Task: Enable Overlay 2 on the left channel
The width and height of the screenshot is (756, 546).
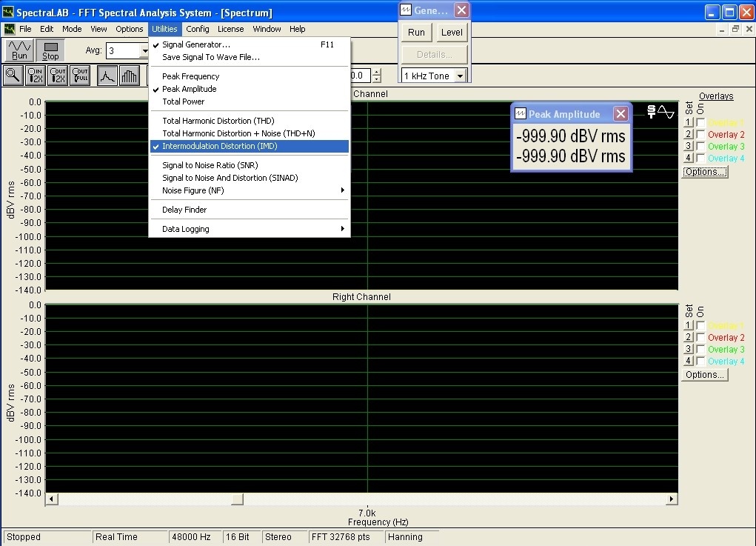Action: click(700, 135)
